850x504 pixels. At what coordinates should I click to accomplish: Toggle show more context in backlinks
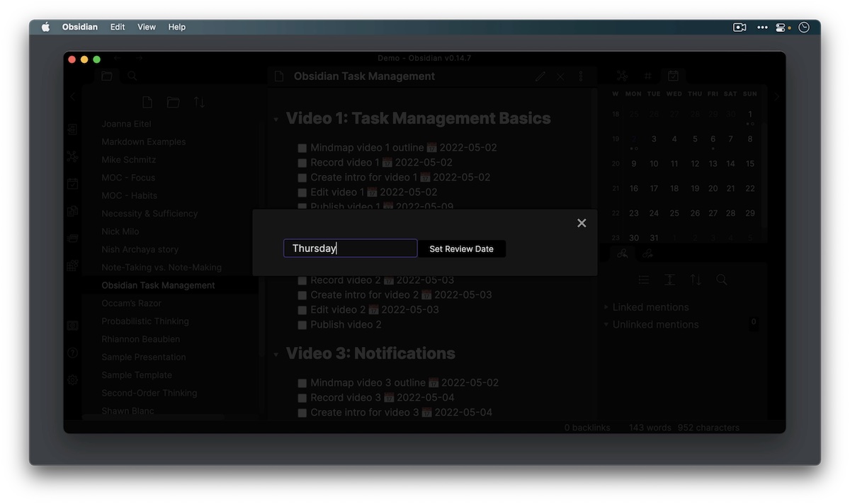(x=669, y=280)
